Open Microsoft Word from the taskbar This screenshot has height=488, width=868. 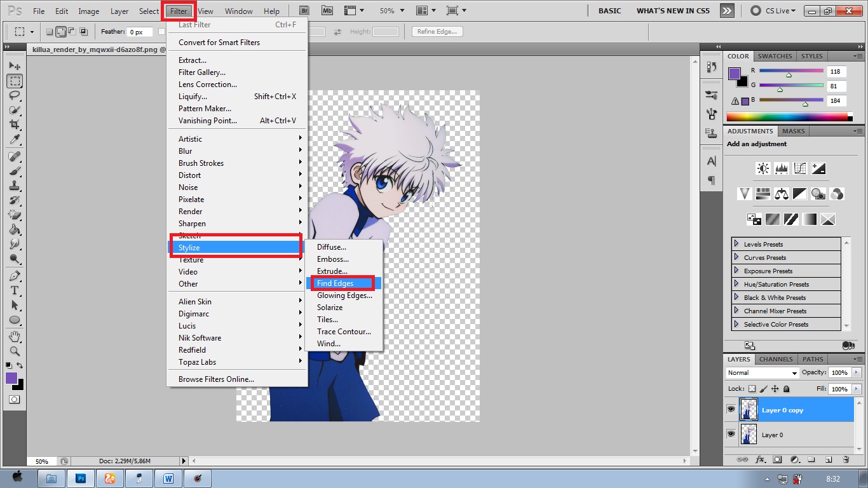pos(168,478)
